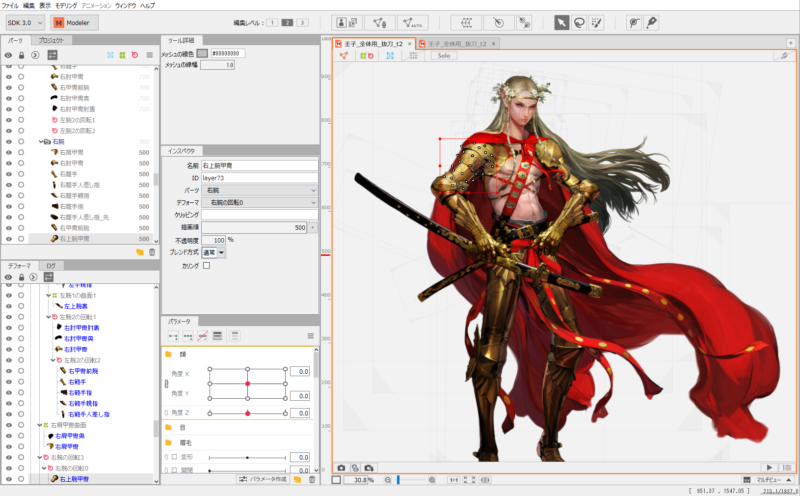Viewport: 800px width, 496px height.
Task: Collapse 右肩甲冑曲面 in the Deformer tree
Action: point(40,425)
